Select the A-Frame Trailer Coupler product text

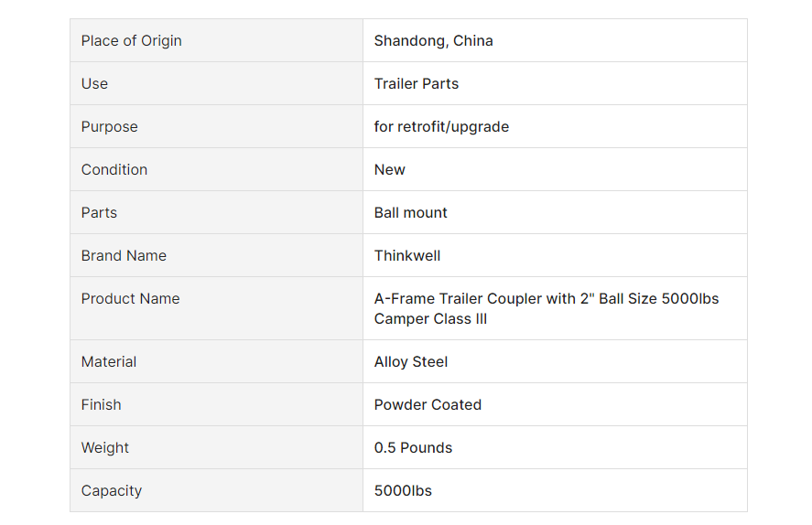coord(547,308)
